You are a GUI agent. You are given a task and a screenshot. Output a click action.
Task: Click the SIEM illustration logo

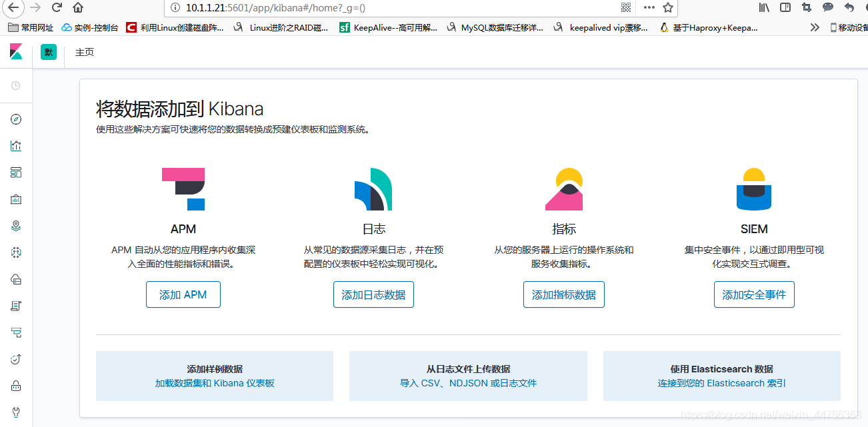(754, 189)
